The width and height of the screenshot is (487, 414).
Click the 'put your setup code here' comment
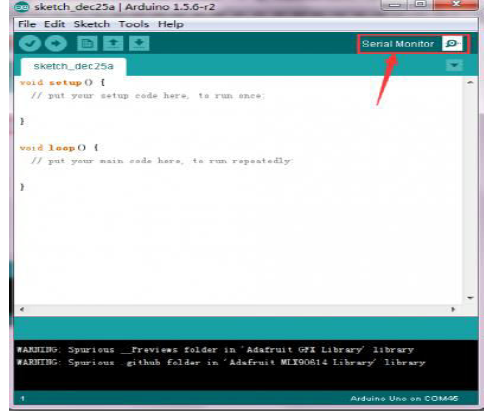click(148, 96)
